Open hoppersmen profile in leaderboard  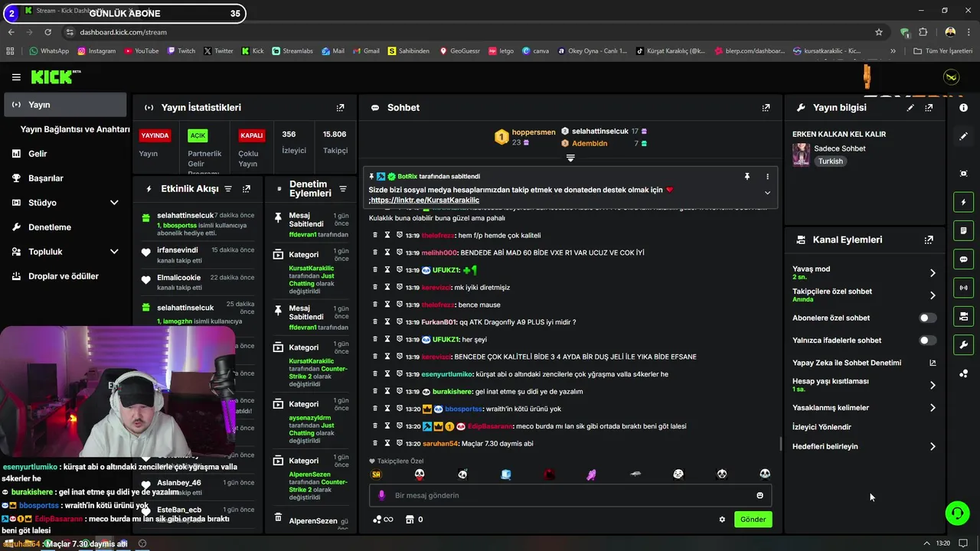pos(534,132)
